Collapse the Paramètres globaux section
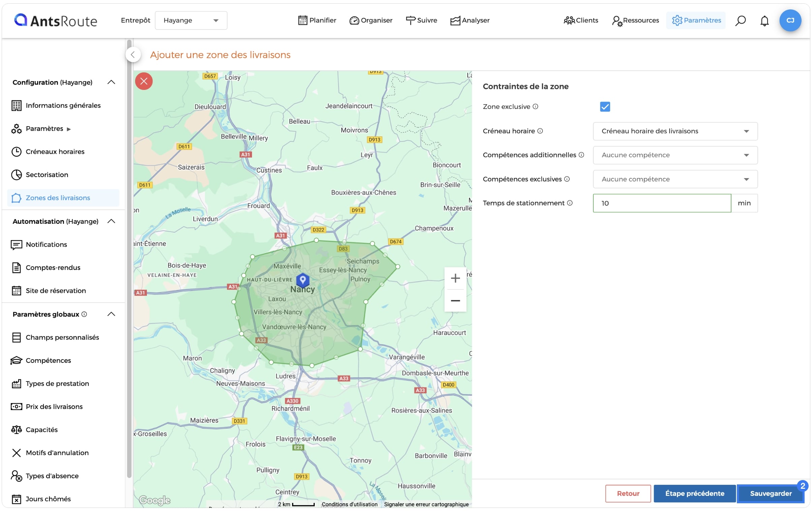 pos(111,315)
